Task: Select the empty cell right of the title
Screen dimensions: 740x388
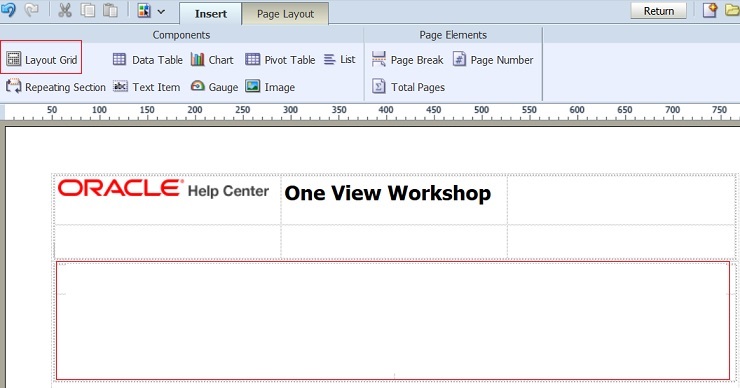Action: pos(621,200)
